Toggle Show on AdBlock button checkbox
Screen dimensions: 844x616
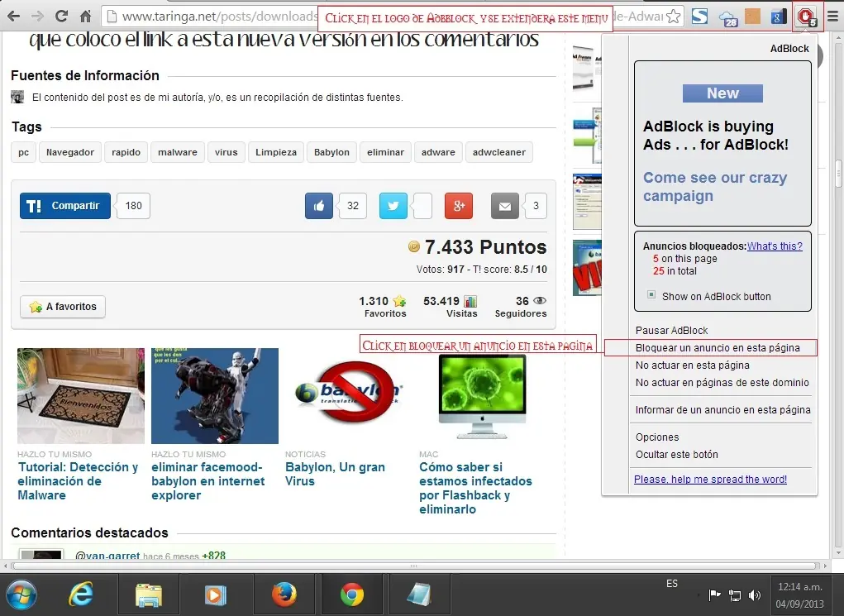click(651, 294)
